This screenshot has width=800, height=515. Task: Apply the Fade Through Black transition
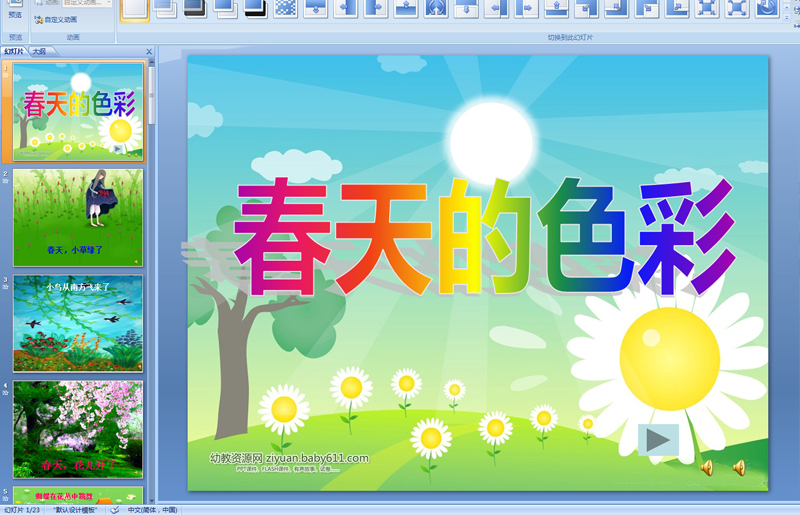tap(195, 9)
